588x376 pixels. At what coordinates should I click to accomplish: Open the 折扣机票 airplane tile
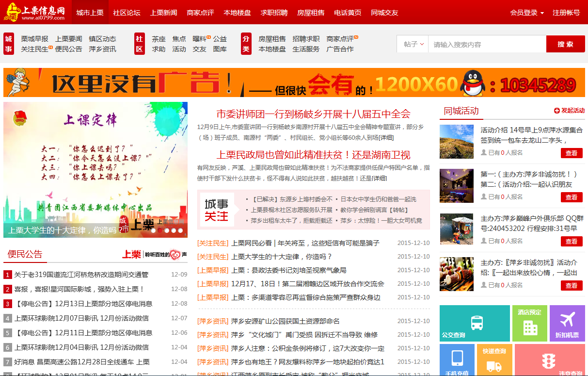(x=567, y=323)
